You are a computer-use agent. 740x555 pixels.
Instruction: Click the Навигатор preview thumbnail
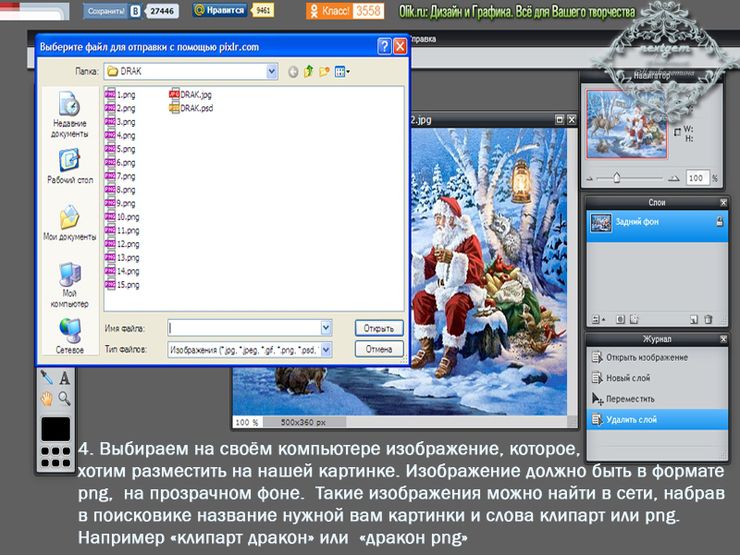[626, 124]
